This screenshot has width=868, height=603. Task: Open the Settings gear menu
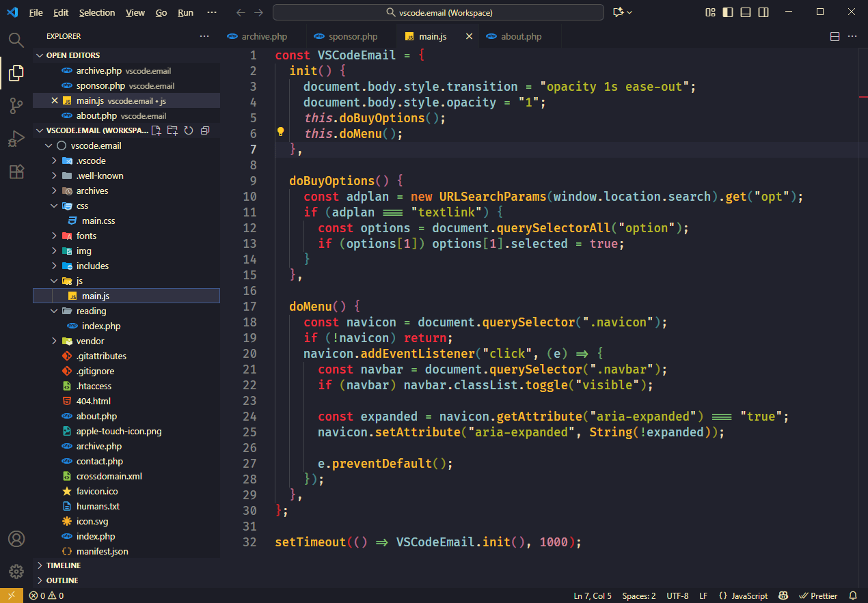pyautogui.click(x=16, y=572)
